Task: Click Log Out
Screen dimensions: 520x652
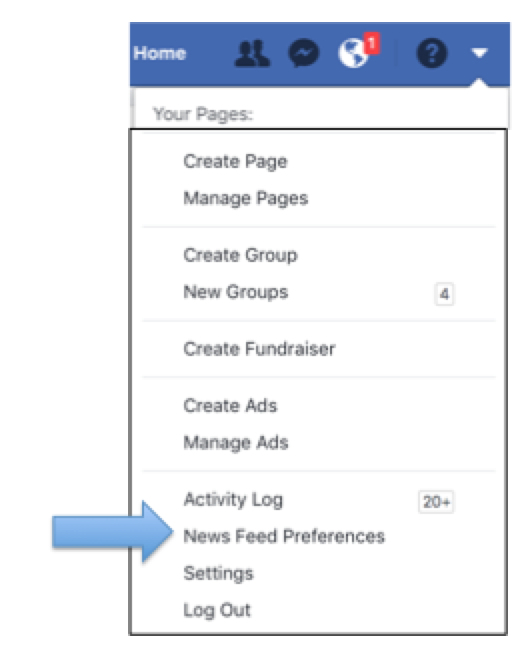Action: 217,610
